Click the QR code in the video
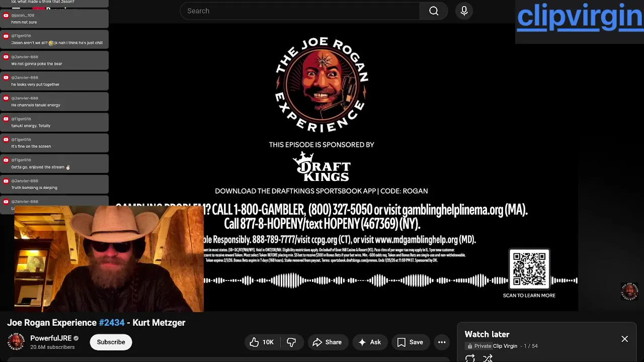The height and width of the screenshot is (362, 644). 529,269
